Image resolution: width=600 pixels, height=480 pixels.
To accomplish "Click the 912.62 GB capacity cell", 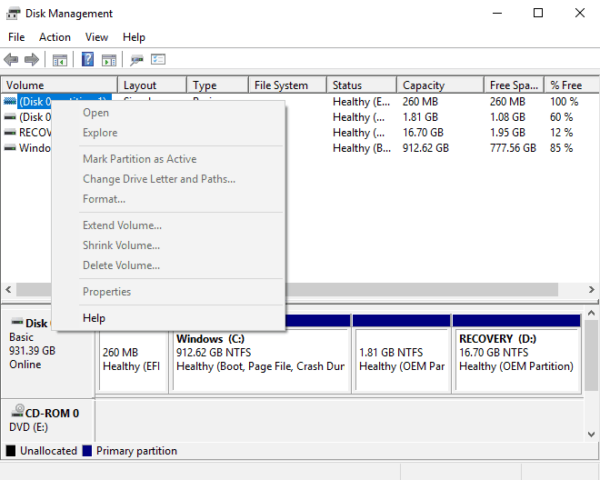I will [x=426, y=148].
